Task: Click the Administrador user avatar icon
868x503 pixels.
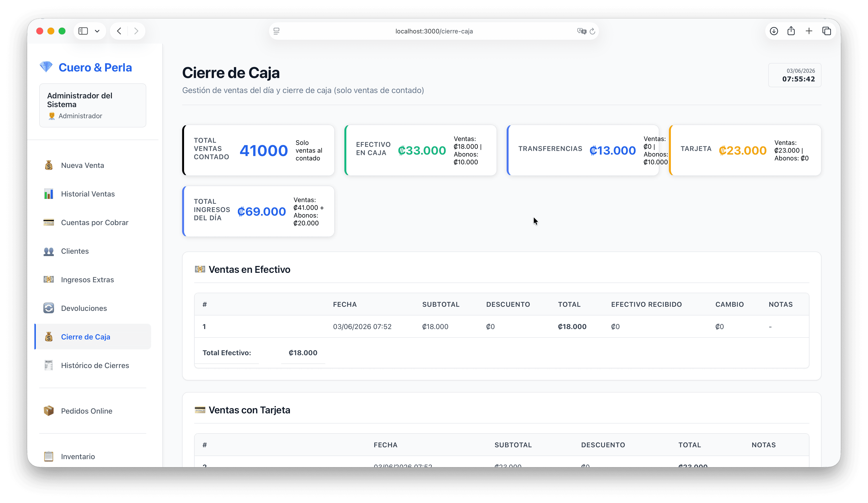Action: point(52,116)
